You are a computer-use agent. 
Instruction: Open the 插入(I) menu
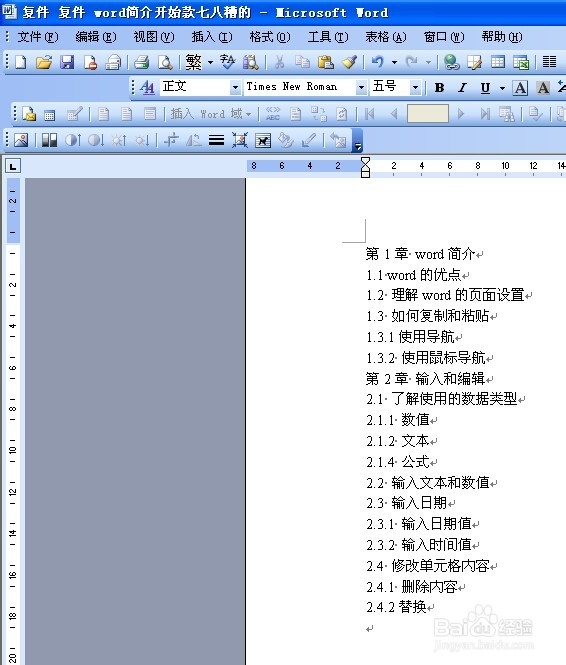[x=212, y=37]
